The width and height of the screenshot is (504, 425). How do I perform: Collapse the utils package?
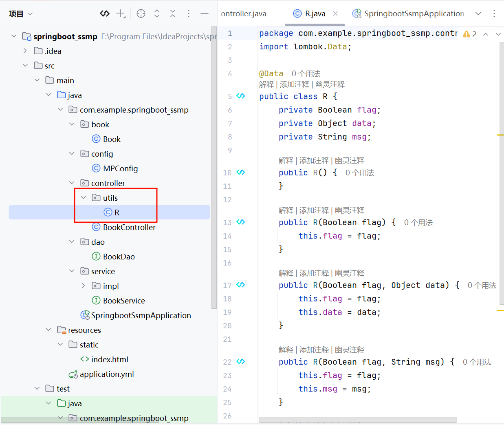coord(84,198)
